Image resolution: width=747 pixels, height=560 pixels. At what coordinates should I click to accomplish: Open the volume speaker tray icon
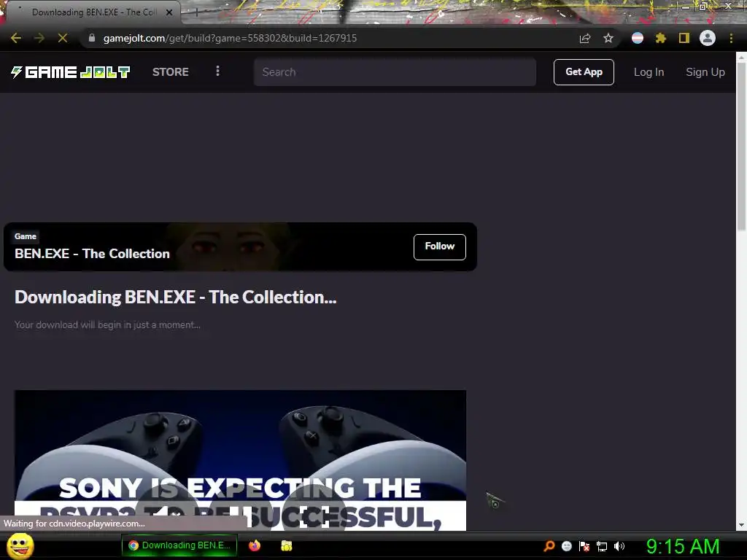pos(619,546)
